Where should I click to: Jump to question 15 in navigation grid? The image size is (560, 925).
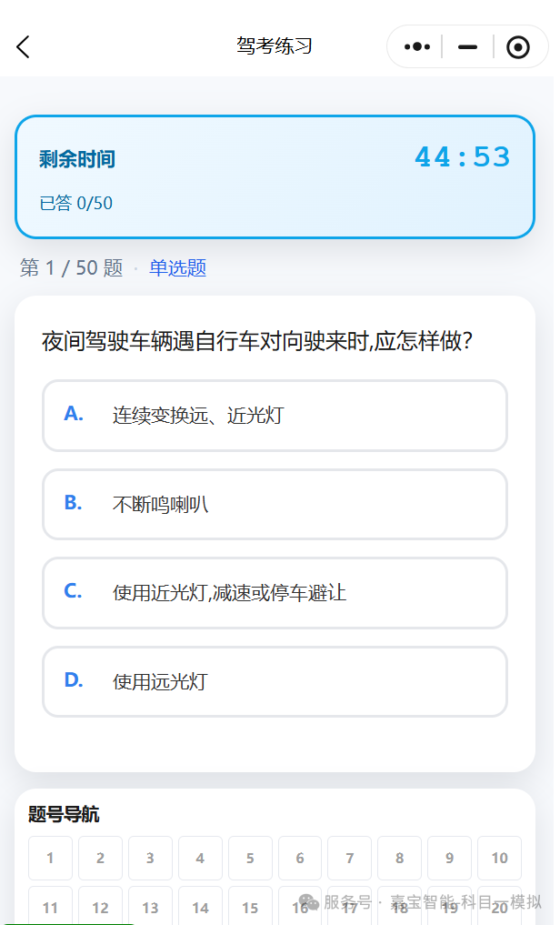coord(250,906)
